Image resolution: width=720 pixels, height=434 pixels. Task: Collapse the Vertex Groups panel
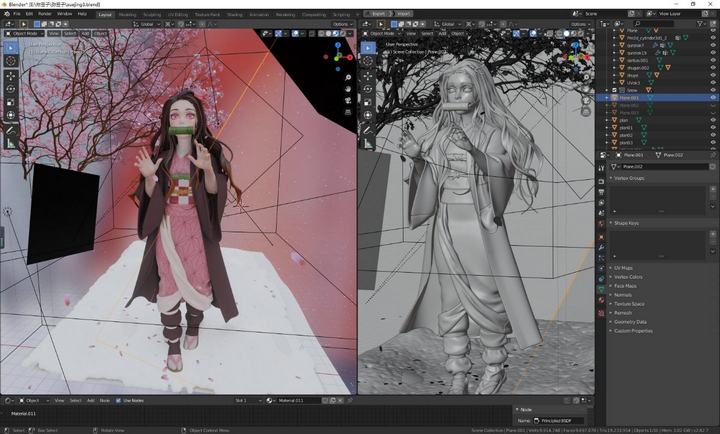pyautogui.click(x=629, y=178)
